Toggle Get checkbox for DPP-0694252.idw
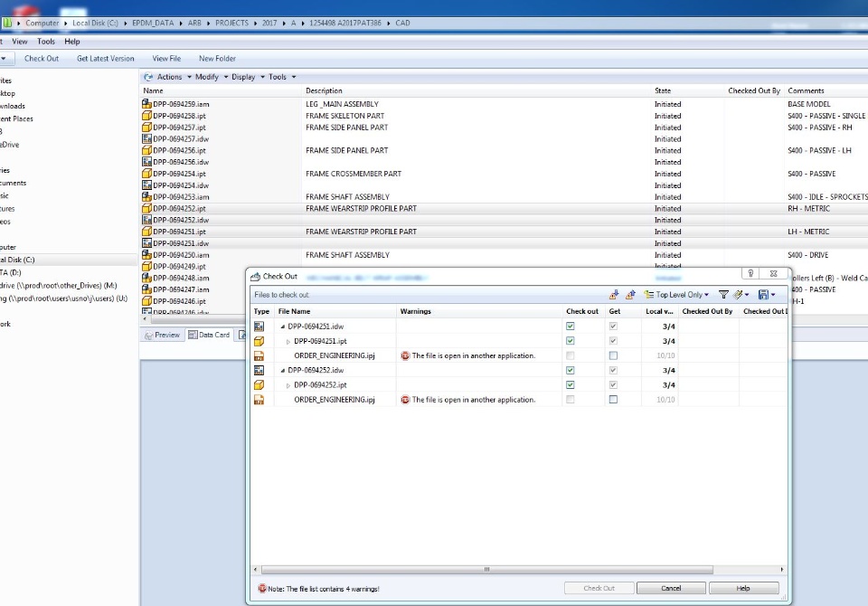The image size is (868, 606). [x=613, y=370]
